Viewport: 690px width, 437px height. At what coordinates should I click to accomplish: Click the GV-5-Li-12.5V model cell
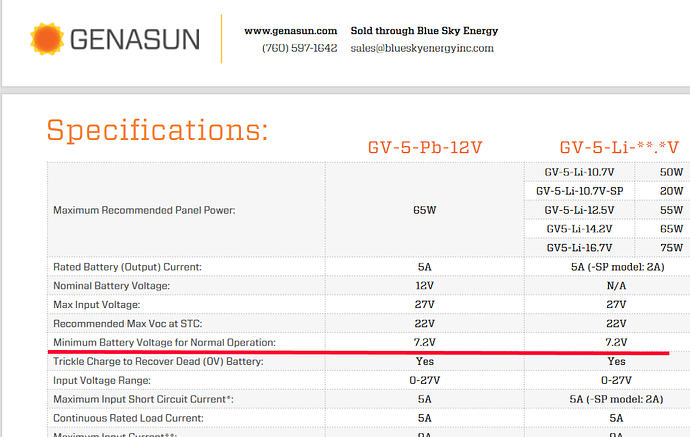(x=579, y=210)
